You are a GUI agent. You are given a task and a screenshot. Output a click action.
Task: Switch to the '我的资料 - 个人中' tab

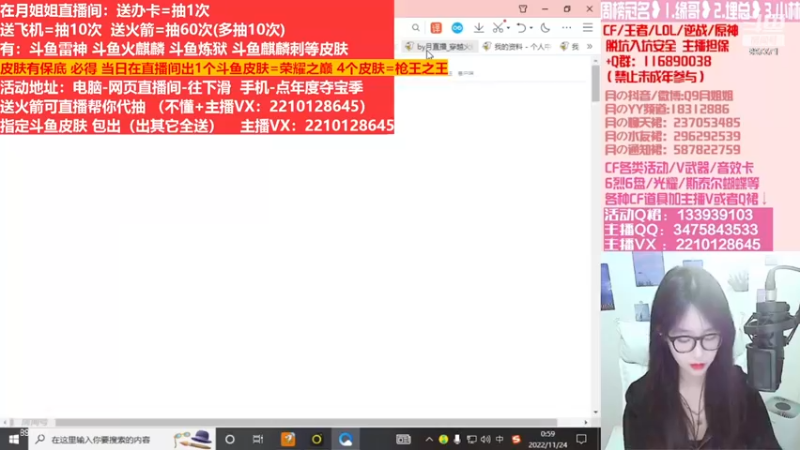pos(517,46)
